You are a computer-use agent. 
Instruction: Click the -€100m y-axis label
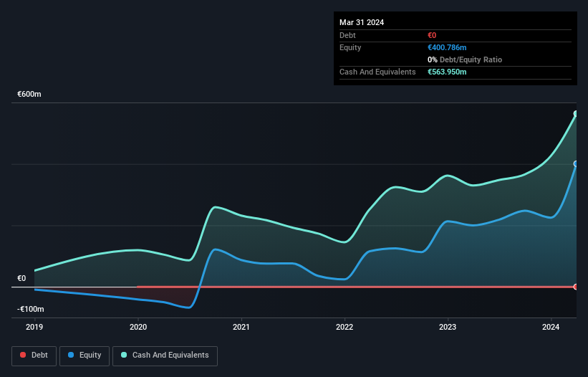(x=31, y=309)
